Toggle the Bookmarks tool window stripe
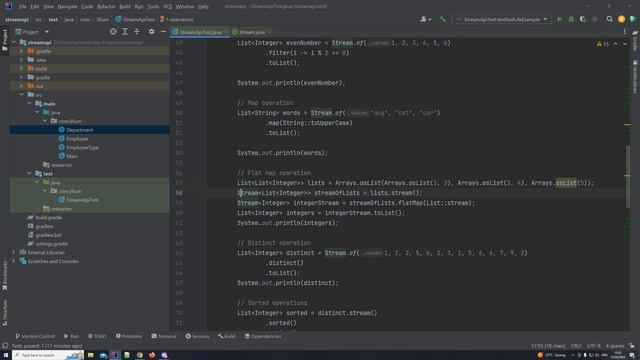The height and width of the screenshot is (360, 640). 5,276
